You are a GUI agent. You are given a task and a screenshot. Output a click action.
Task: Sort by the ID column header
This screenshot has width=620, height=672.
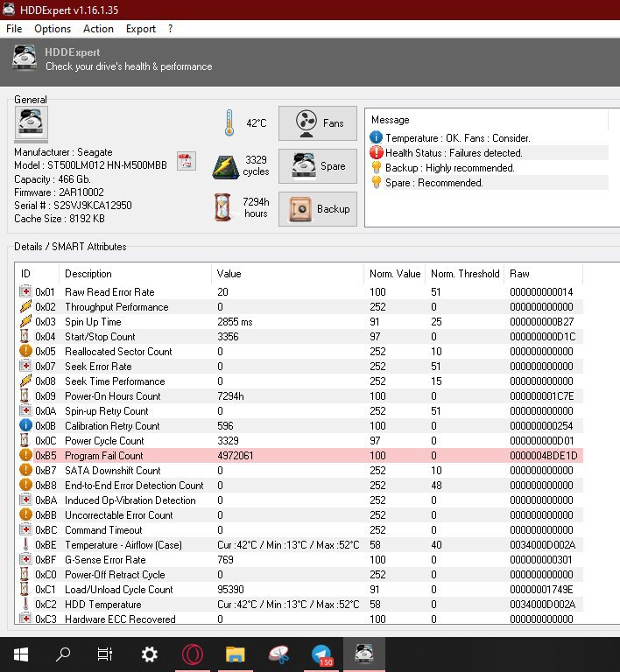(x=37, y=273)
